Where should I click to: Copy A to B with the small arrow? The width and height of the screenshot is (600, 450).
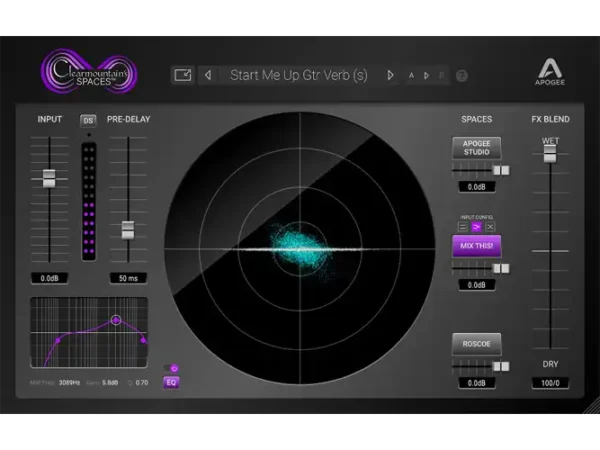[x=426, y=75]
